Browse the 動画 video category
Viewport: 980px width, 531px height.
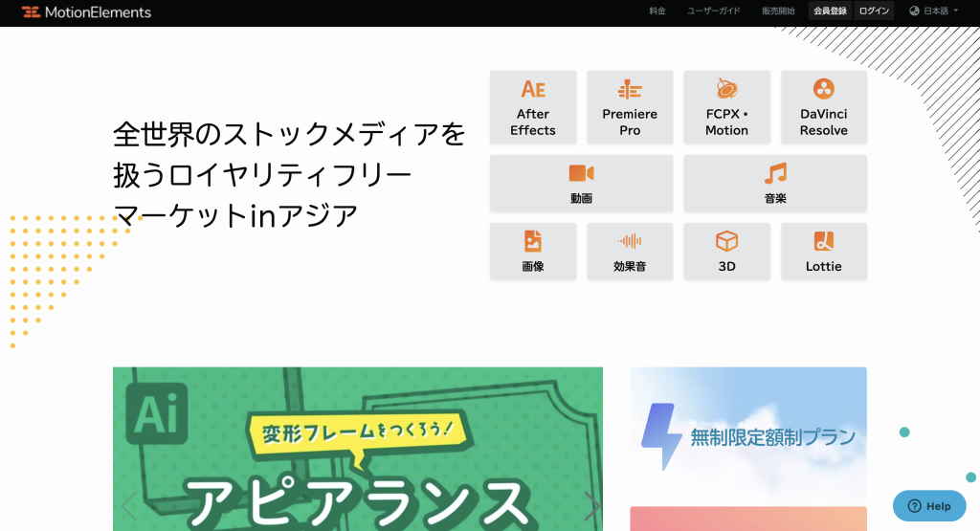[581, 184]
